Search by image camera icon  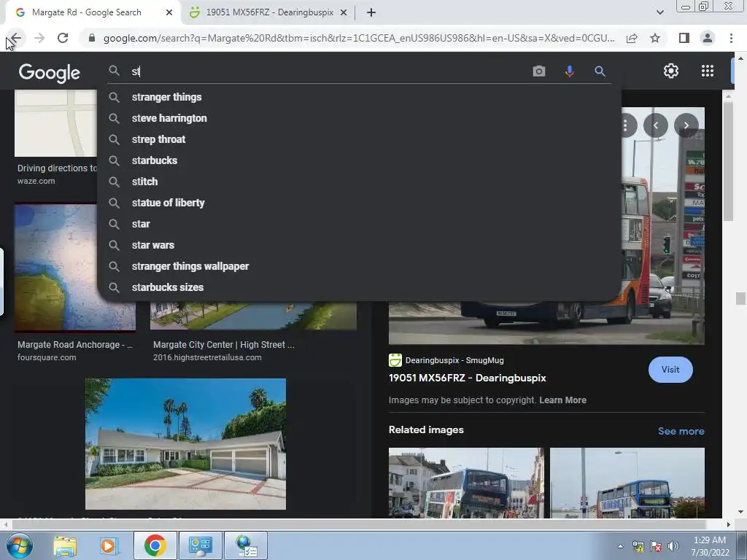[x=539, y=71]
